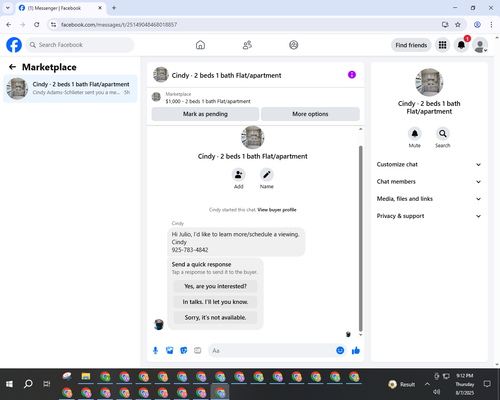Expand the Privacy & support section
This screenshot has height=400, width=500.
click(x=429, y=216)
